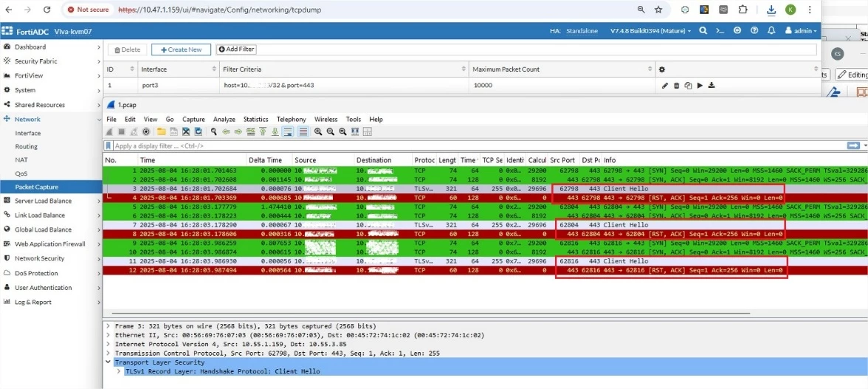The image size is (868, 389).
Task: Sort capture list by Interface column
Action: click(x=178, y=69)
